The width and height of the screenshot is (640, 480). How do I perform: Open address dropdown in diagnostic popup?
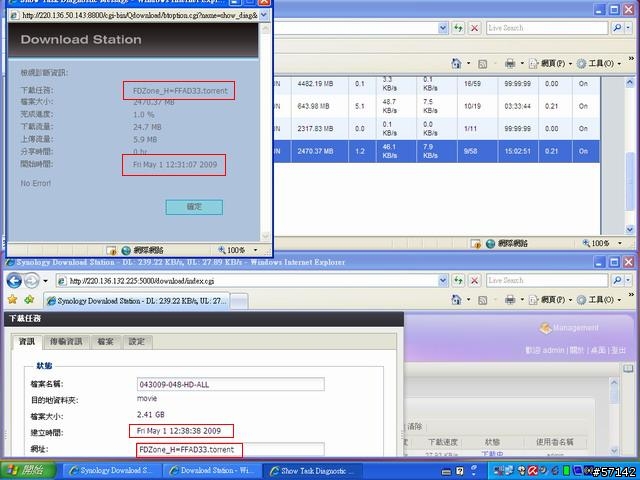pyautogui.click(x=264, y=15)
